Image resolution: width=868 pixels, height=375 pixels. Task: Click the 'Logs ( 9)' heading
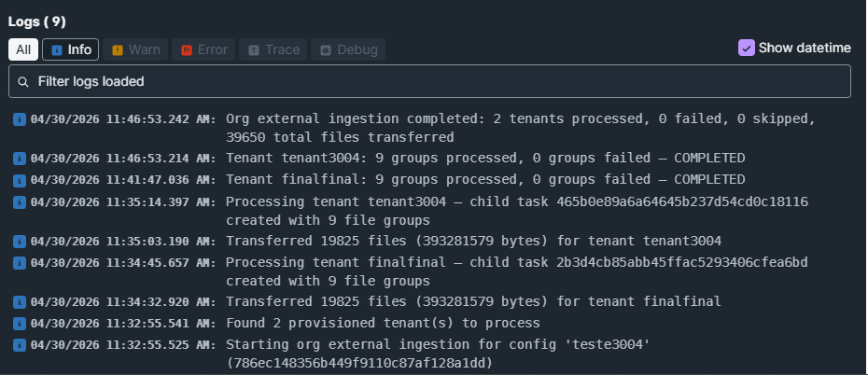tap(37, 21)
